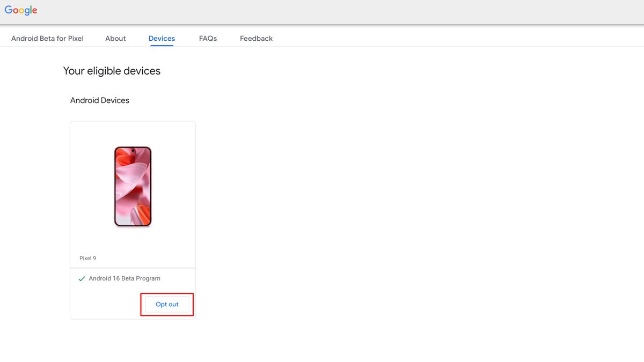
Task: Open the FAQs tab
Action: tap(208, 39)
